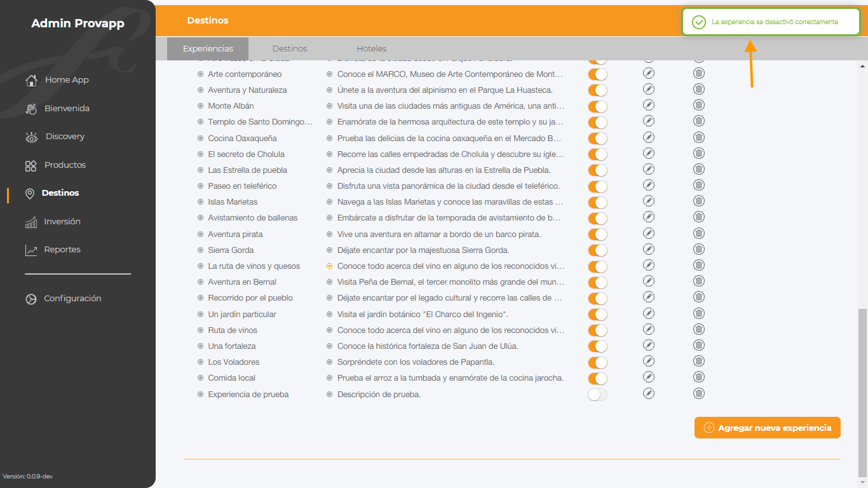Click the Inversión bar-graph icon
The width and height of the screenshot is (868, 488).
click(x=31, y=222)
